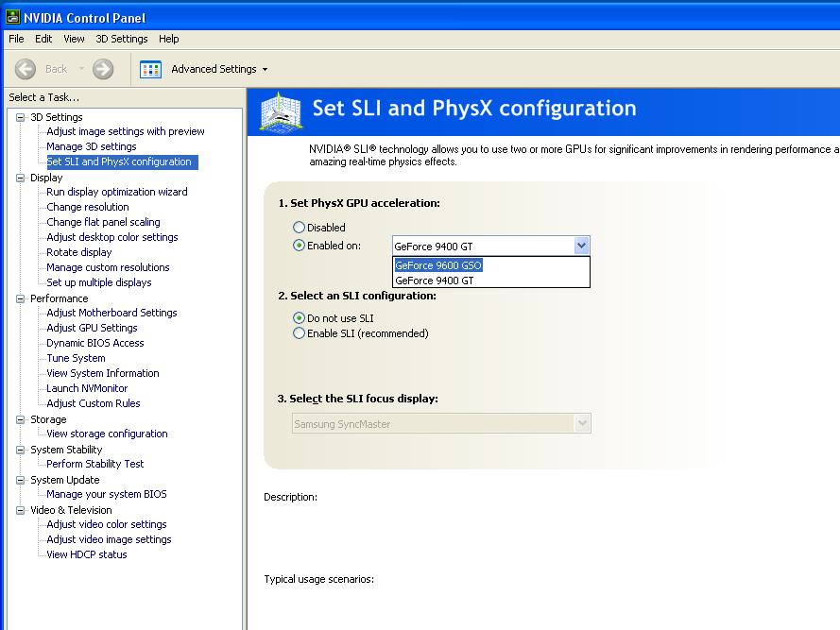
Task: Click the Back arrow icon
Action: tap(26, 69)
